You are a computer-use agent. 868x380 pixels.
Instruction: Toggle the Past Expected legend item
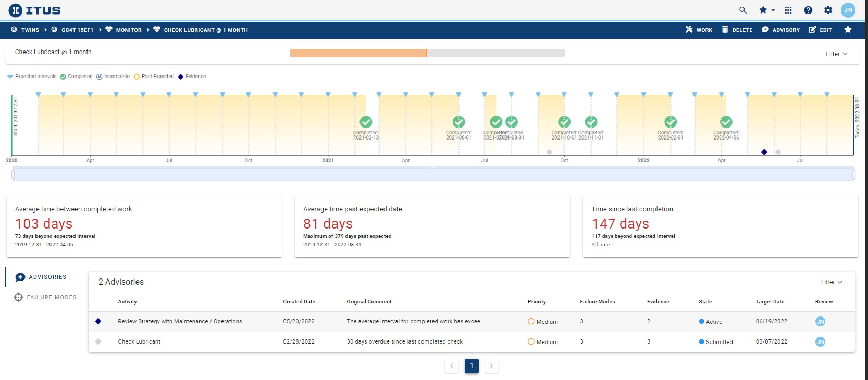click(x=154, y=77)
